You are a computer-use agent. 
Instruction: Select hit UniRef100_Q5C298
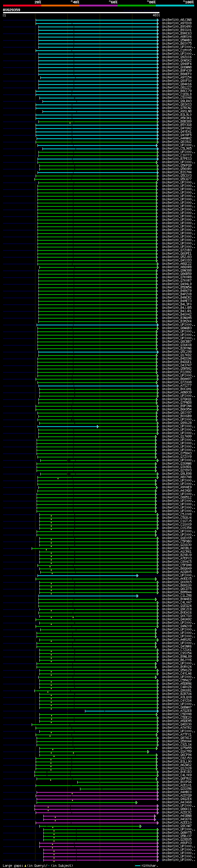click(177, 352)
